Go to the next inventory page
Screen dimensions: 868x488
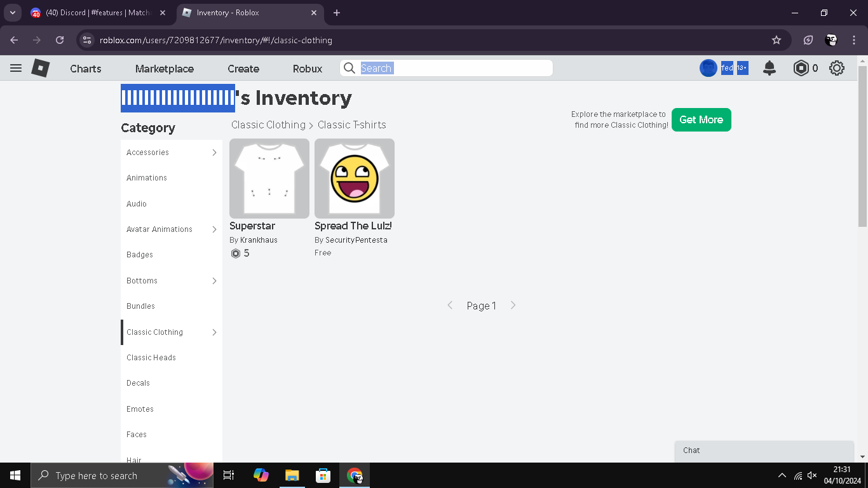[x=513, y=306]
